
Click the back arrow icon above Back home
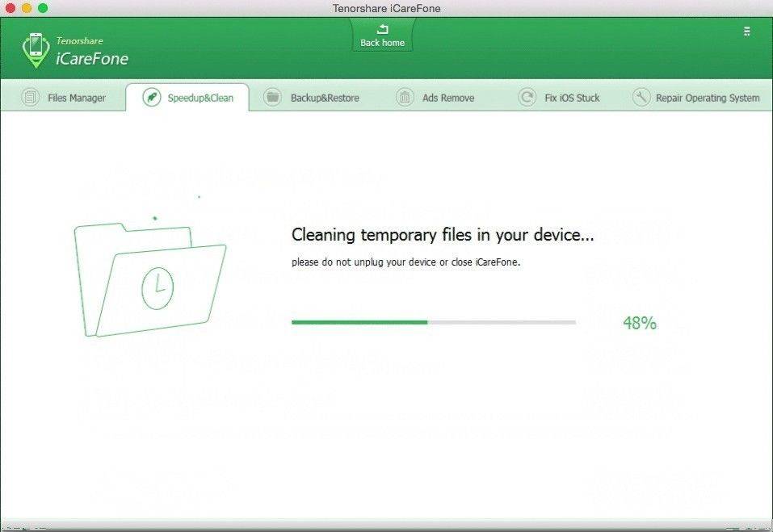coord(383,29)
